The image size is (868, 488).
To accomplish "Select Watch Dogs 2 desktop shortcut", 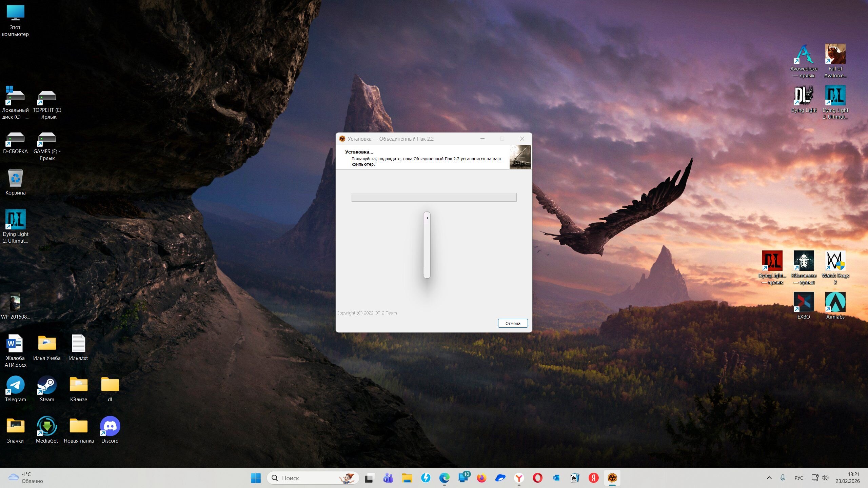I will (x=835, y=261).
